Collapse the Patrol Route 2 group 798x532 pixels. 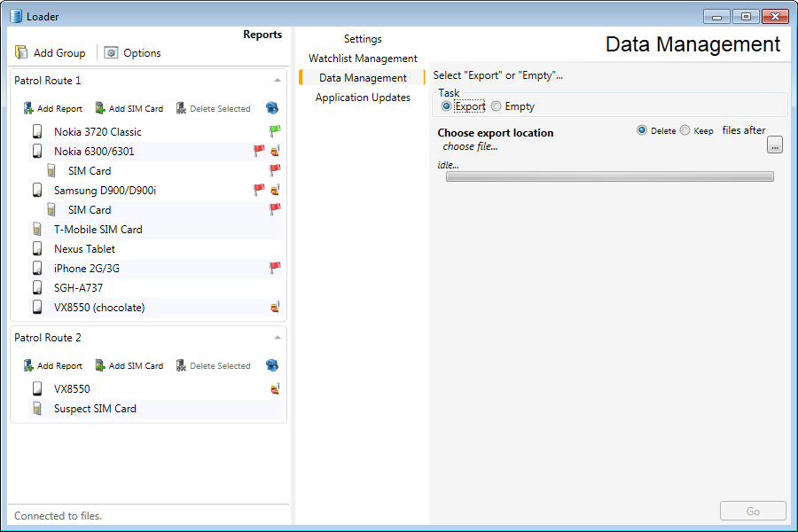tap(278, 338)
